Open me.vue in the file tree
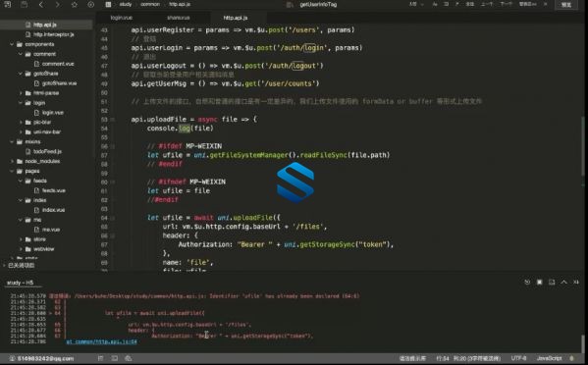 click(x=51, y=230)
